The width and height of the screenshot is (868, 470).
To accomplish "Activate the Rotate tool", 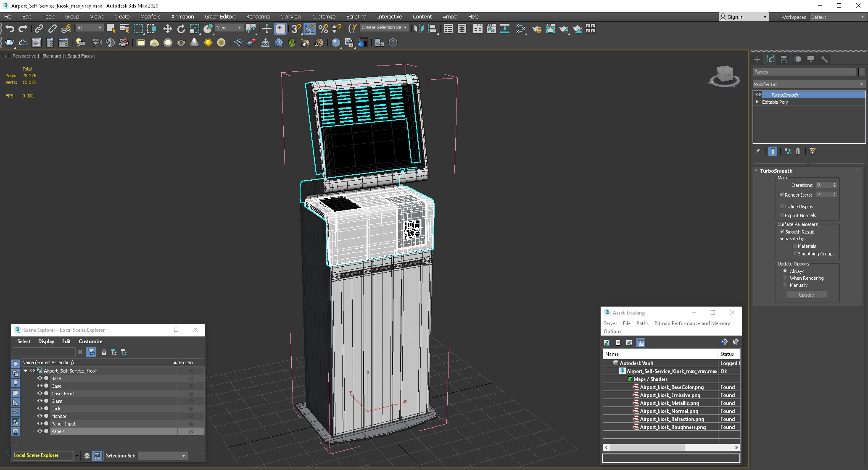I will coord(181,29).
